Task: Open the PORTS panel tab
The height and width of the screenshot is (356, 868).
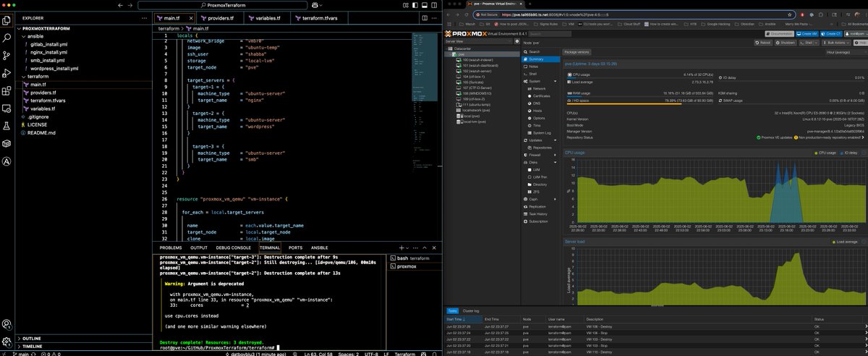Action: (x=296, y=247)
